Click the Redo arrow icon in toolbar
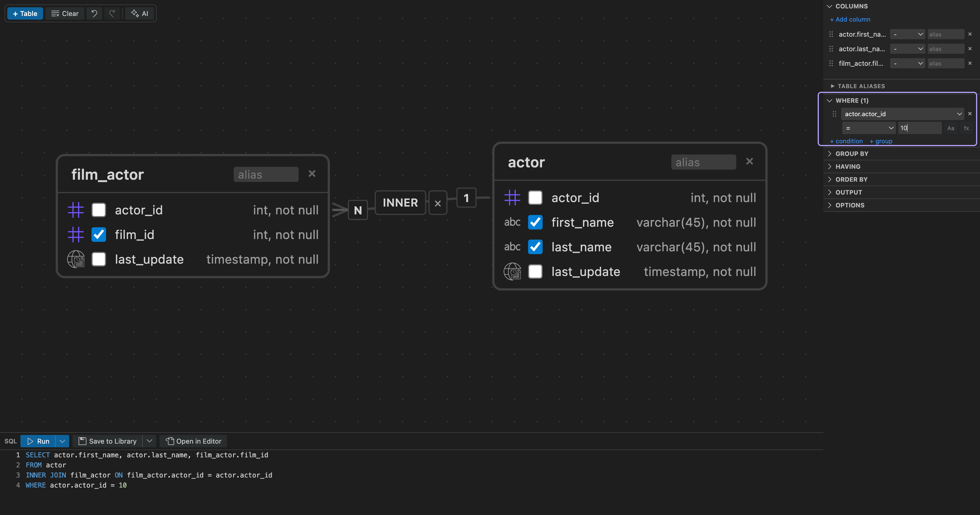This screenshot has height=515, width=980. [x=112, y=14]
